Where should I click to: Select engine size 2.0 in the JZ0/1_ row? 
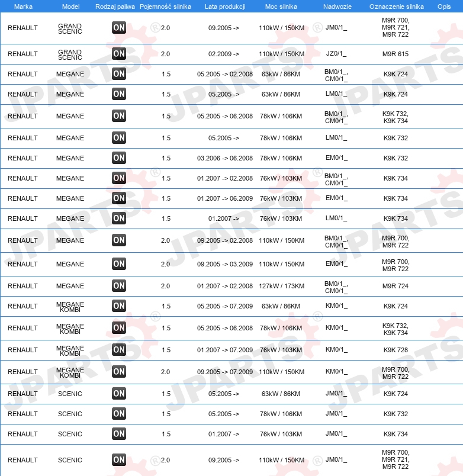click(165, 54)
